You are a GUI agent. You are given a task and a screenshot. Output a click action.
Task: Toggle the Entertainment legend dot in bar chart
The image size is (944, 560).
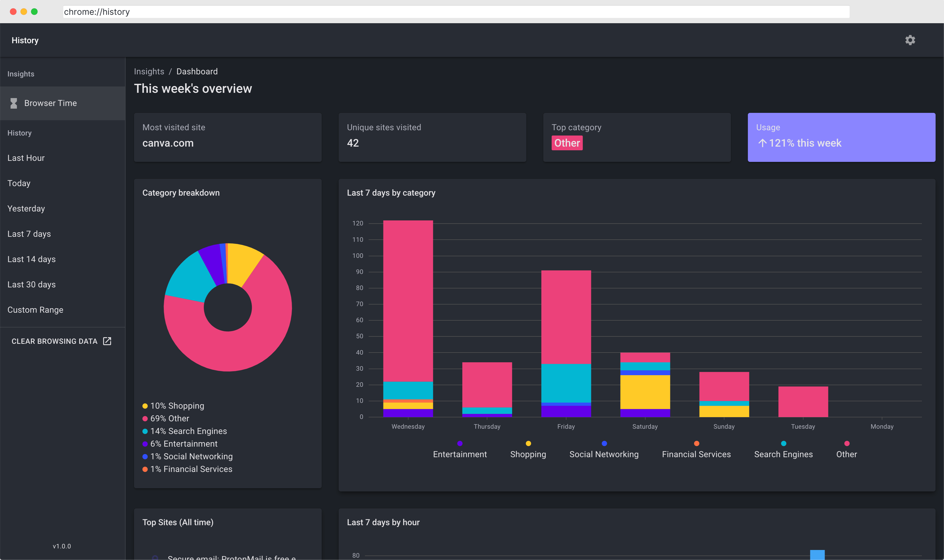(460, 443)
